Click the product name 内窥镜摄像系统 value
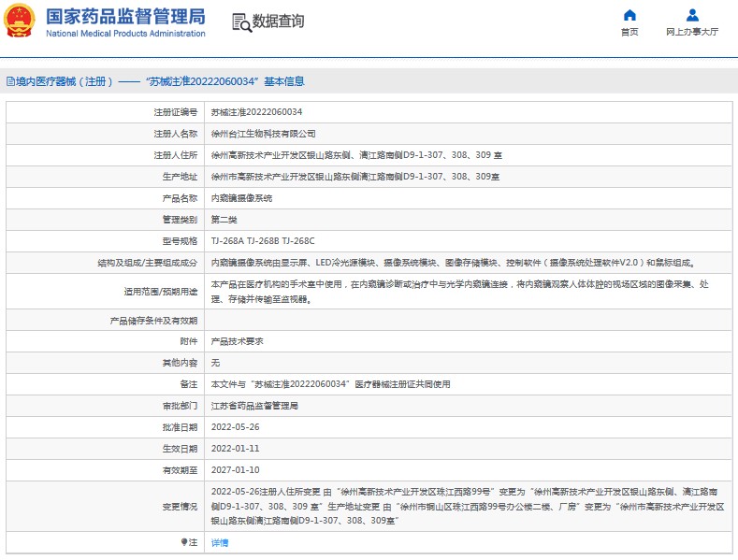This screenshot has width=738, height=560. 241,198
